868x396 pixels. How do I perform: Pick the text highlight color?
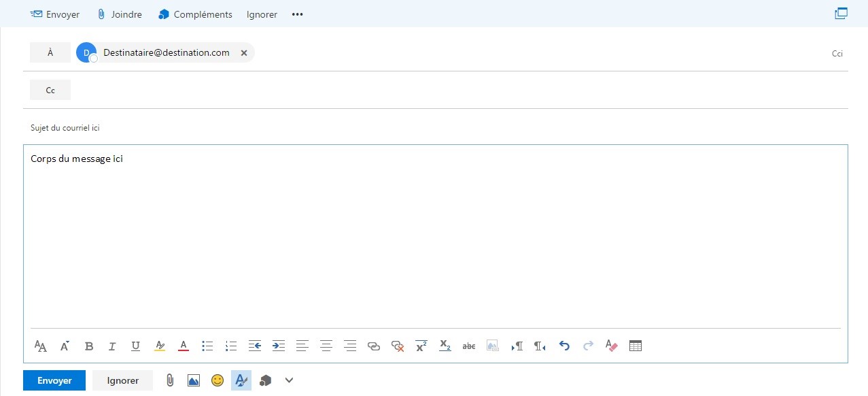[160, 346]
